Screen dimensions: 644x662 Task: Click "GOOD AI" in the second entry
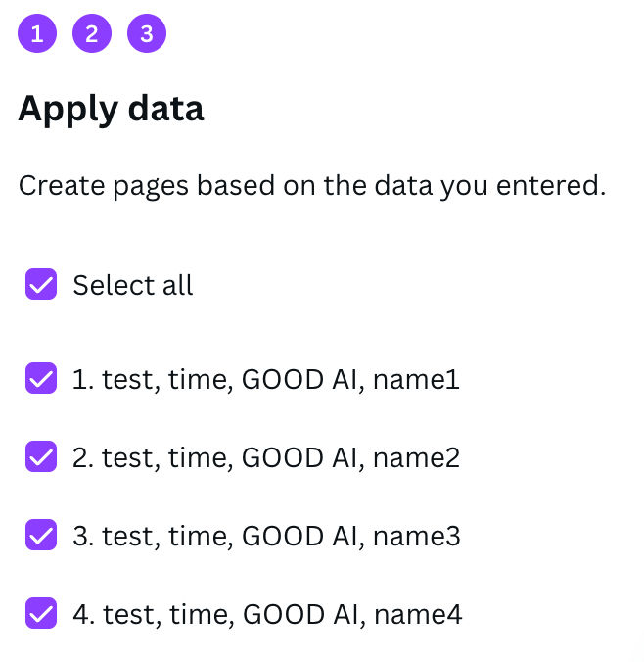coord(299,457)
